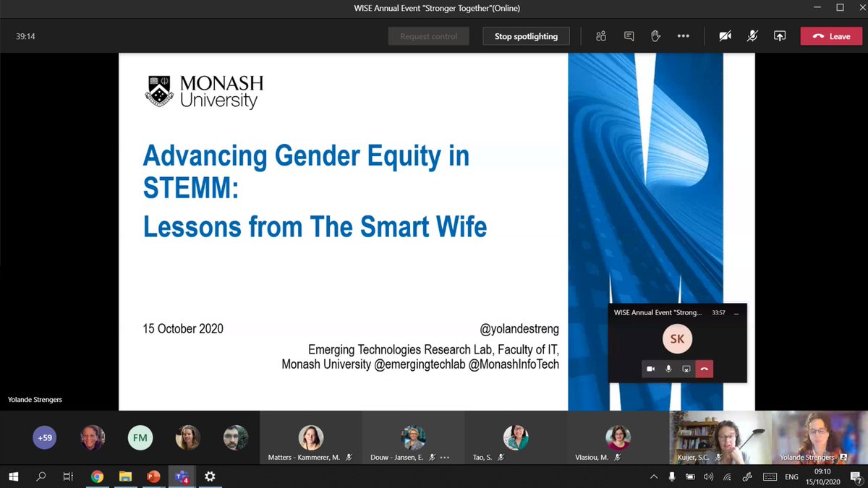This screenshot has height=488, width=868.
Task: Click the SK avatar in mini window
Action: [677, 338]
